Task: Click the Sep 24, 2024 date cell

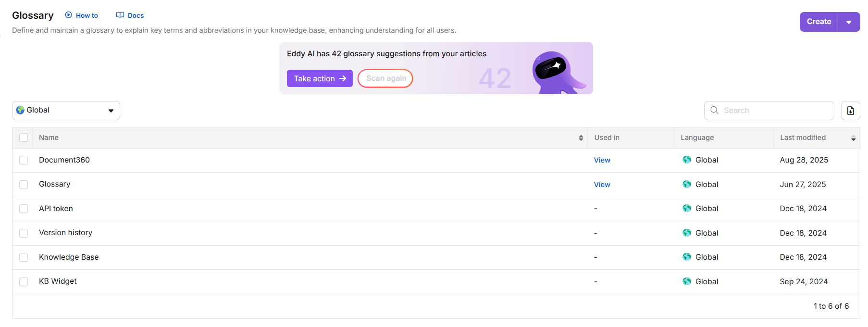Action: pyautogui.click(x=804, y=282)
